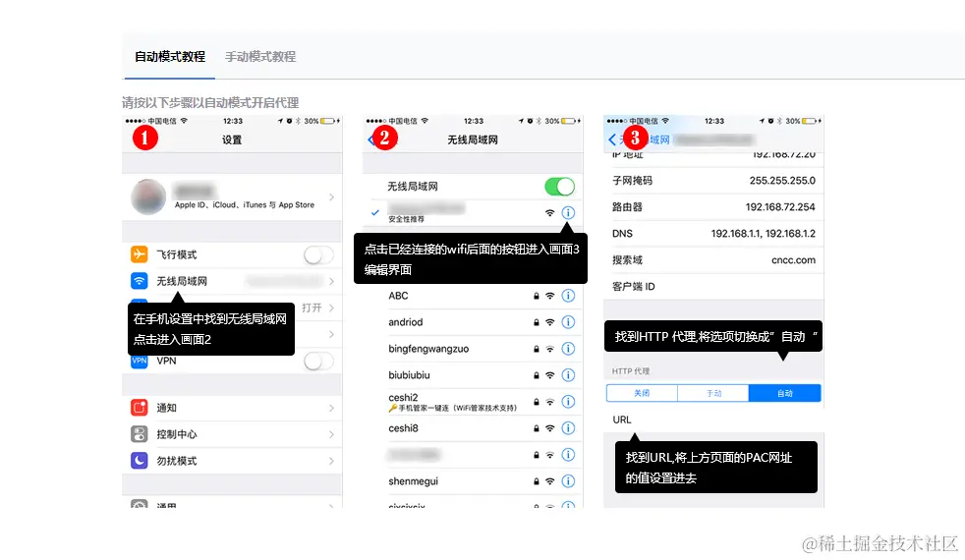Tap the 路由器 192.168.72.254 value
The width and height of the screenshot is (965, 560).
780,206
